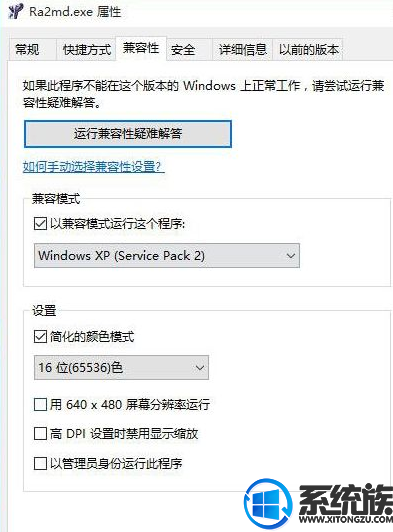This screenshot has height=532, width=393.
Task: Select the 兼容性 tab
Action: click(x=141, y=48)
